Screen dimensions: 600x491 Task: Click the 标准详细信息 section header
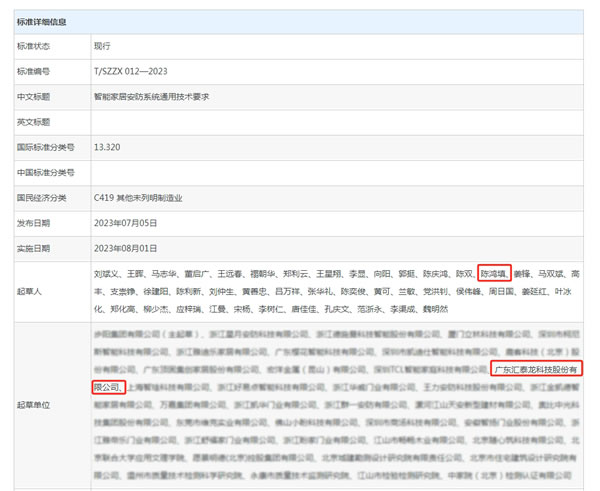[x=41, y=22]
